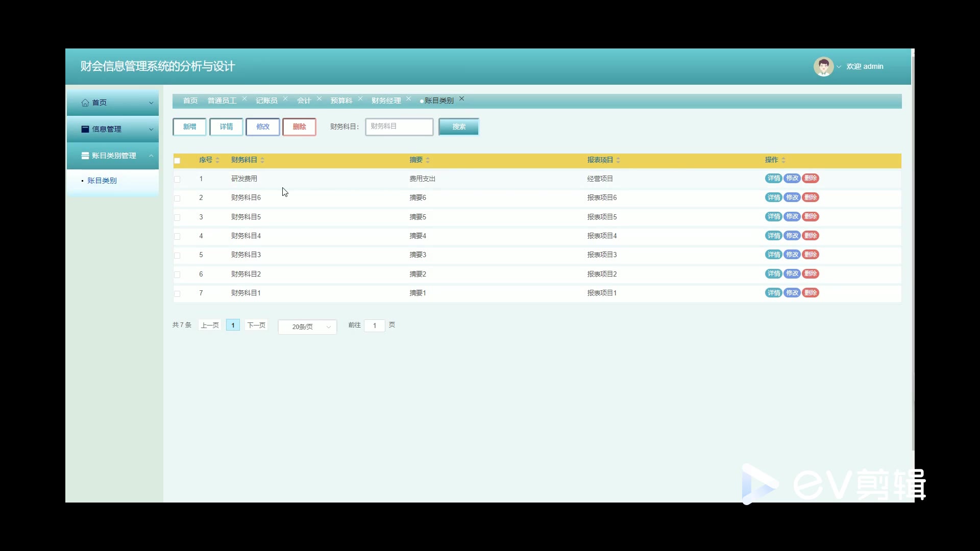
Task: Click the page's vertical scrollbar
Action: coord(913,255)
